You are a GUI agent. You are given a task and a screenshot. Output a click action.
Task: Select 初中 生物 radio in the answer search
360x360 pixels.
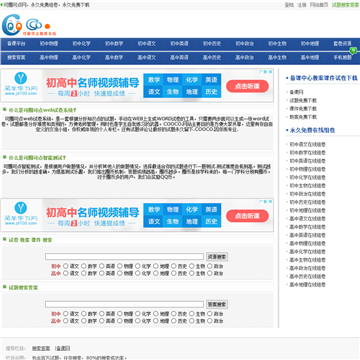pos(192,314)
